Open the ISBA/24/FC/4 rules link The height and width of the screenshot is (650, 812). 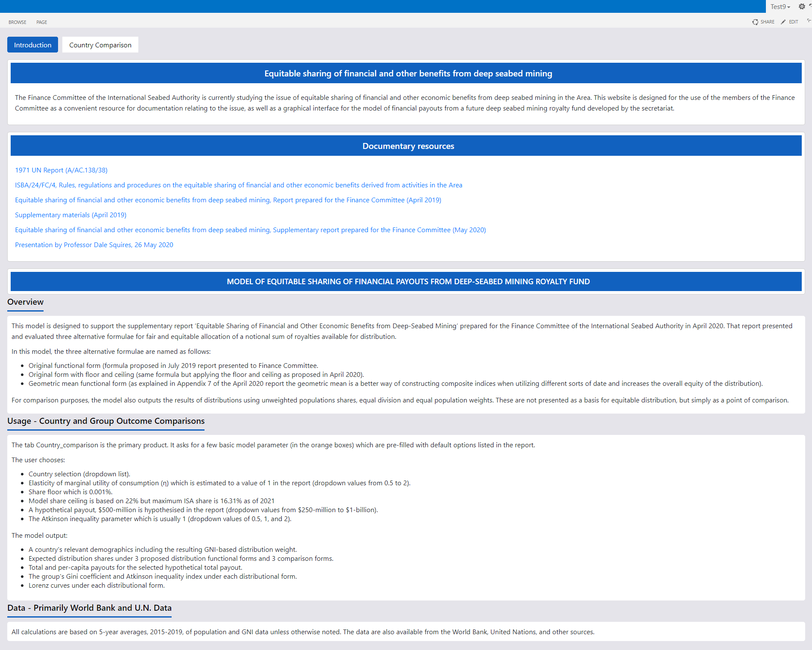click(x=239, y=185)
